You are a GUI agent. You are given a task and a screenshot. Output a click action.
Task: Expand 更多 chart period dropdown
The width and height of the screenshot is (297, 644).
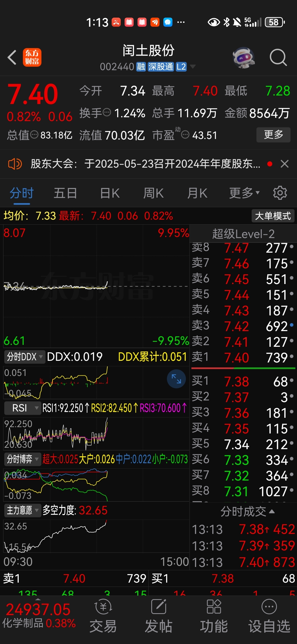click(244, 193)
